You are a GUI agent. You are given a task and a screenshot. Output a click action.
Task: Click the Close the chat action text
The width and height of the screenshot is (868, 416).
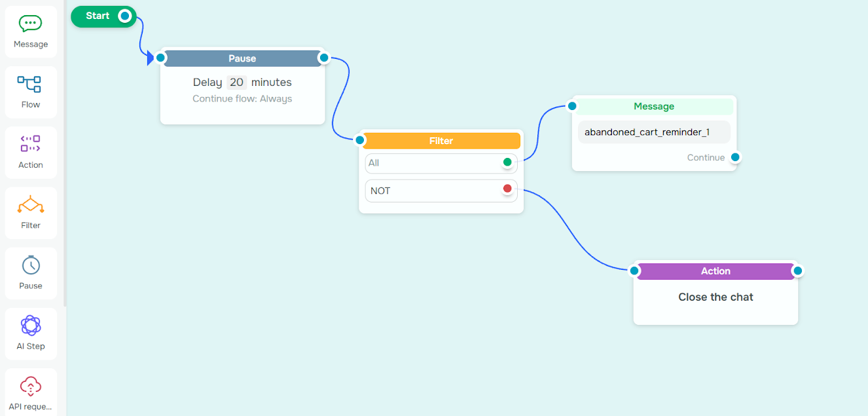(715, 296)
